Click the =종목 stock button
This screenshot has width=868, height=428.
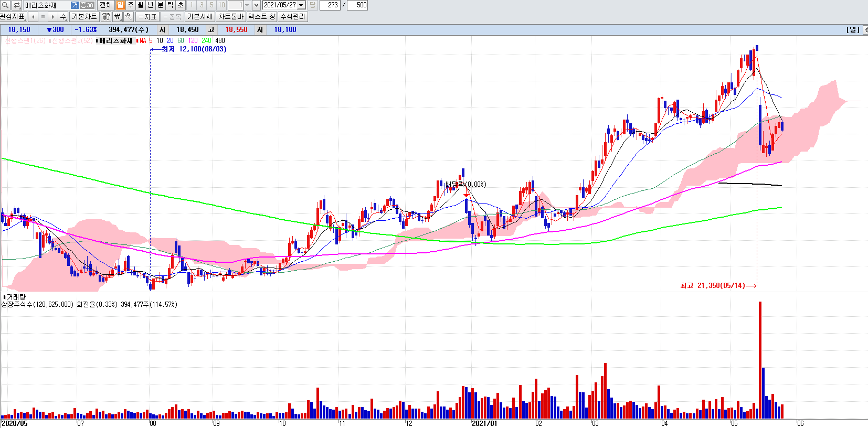172,17
